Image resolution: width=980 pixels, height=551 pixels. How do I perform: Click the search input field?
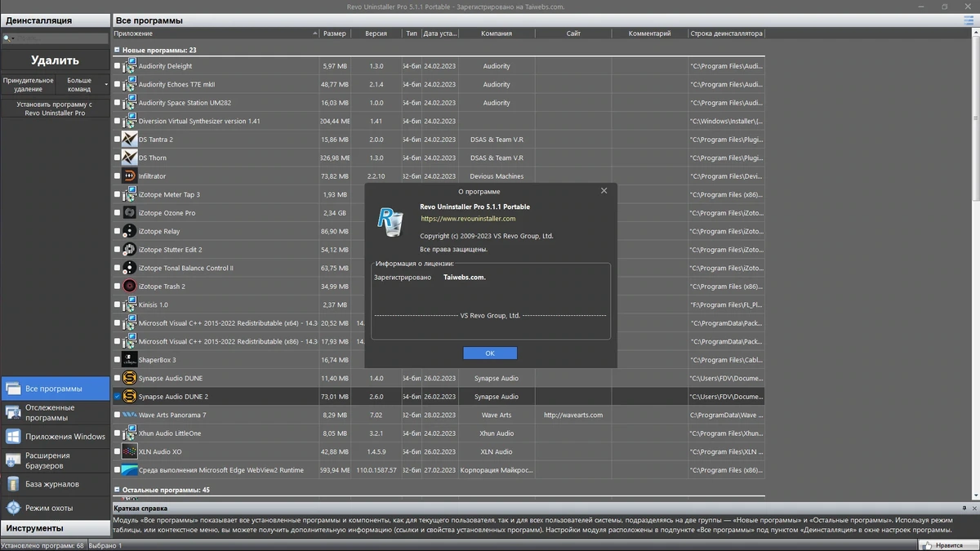[x=61, y=38]
